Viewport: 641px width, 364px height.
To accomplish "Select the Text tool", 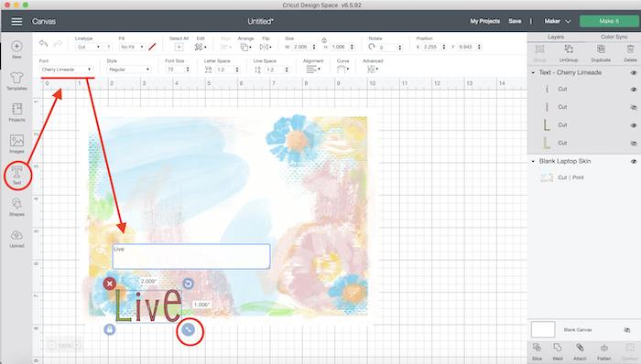I will click(16, 175).
